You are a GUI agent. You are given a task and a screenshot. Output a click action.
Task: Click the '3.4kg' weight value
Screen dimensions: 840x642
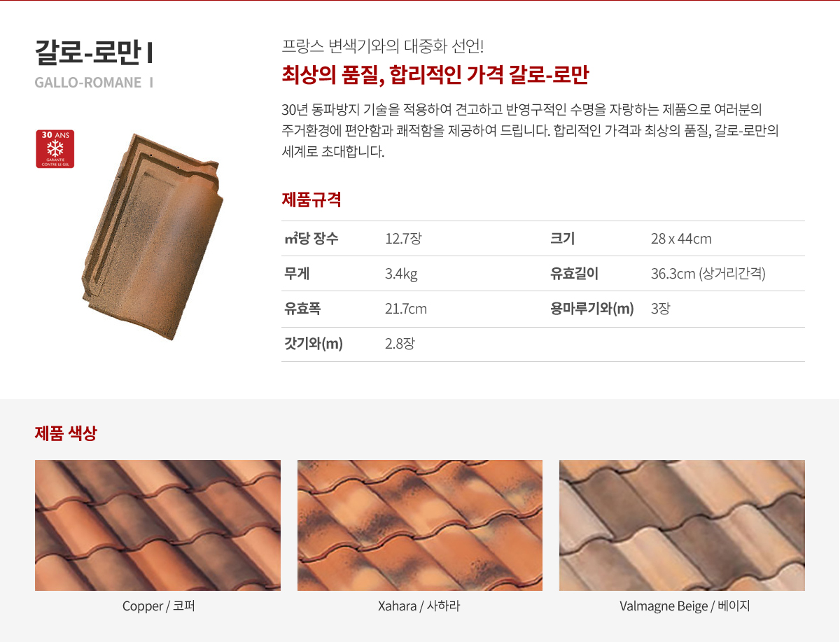pos(401,274)
